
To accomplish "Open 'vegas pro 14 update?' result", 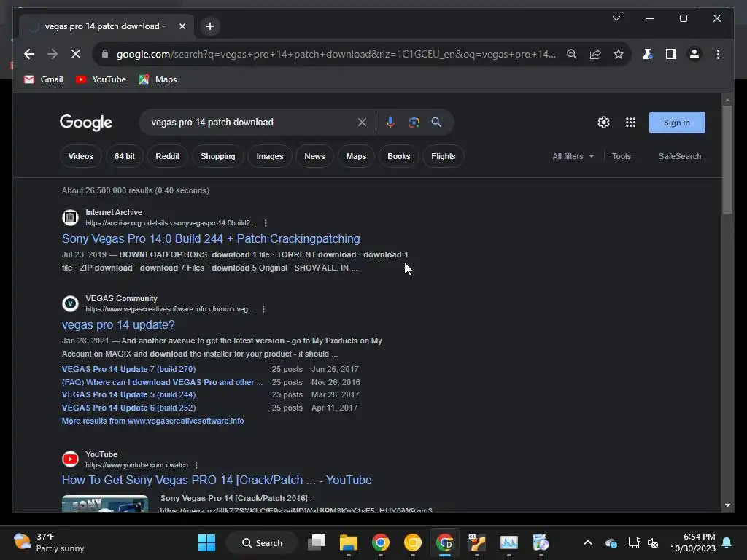I will [118, 324].
